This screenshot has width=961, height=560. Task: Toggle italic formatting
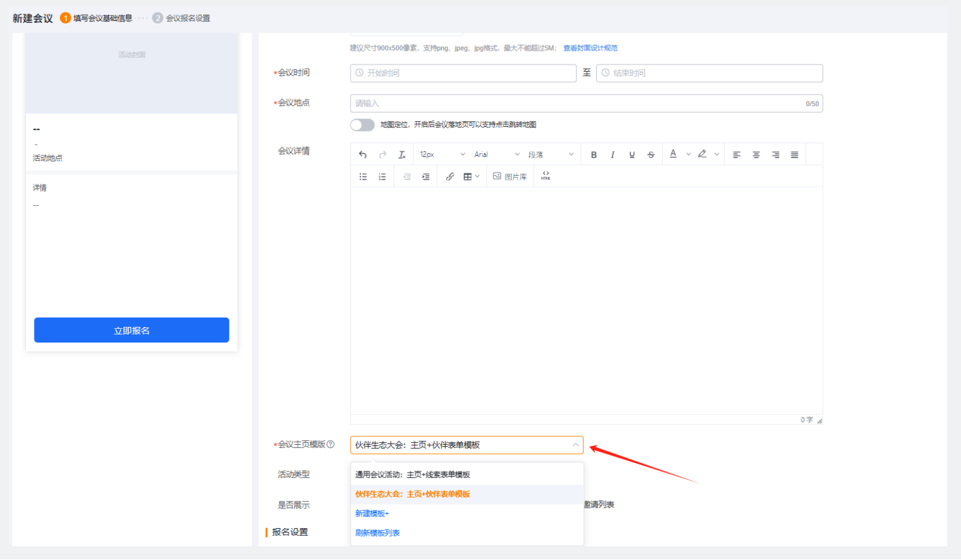click(612, 154)
